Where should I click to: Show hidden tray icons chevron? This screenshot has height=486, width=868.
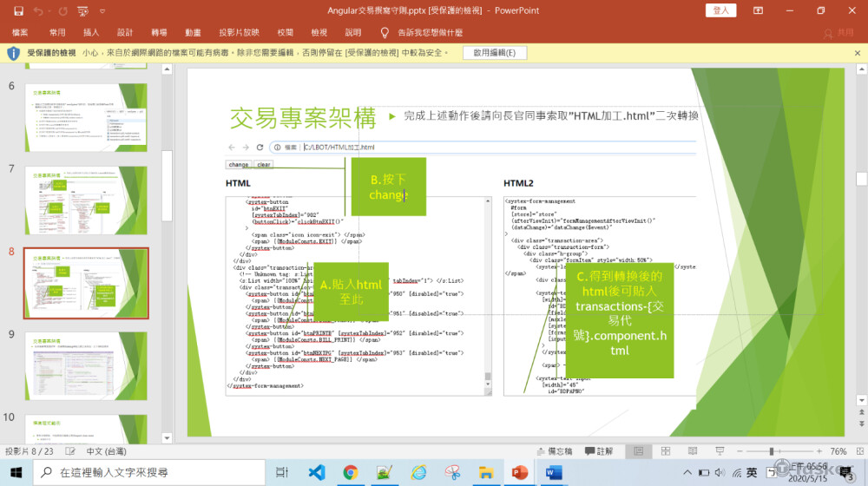point(687,472)
